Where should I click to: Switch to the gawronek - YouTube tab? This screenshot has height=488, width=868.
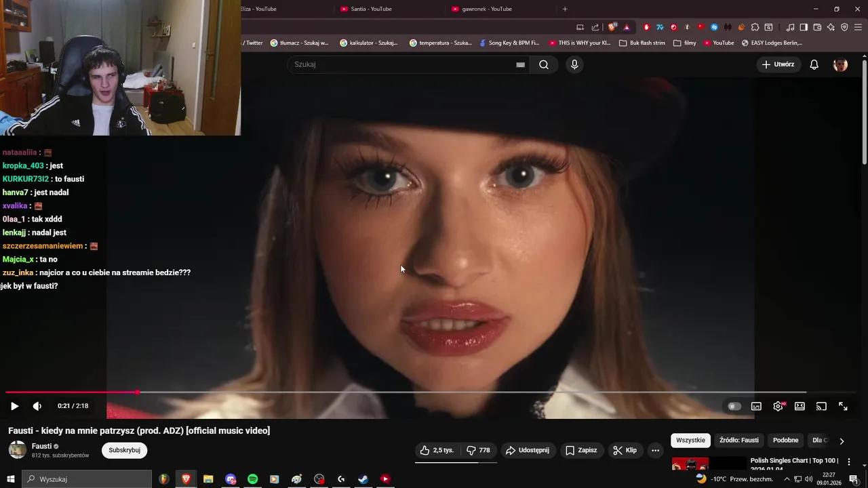click(501, 9)
